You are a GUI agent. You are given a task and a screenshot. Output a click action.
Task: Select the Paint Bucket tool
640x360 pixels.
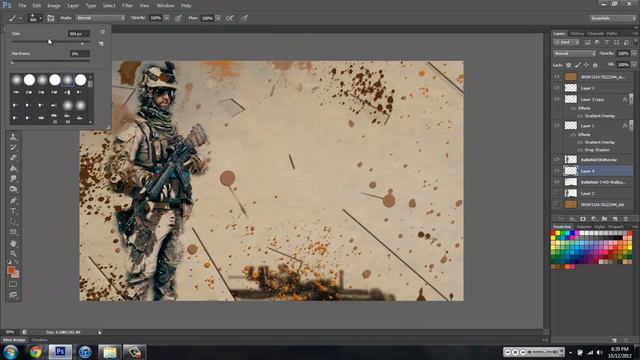click(13, 168)
